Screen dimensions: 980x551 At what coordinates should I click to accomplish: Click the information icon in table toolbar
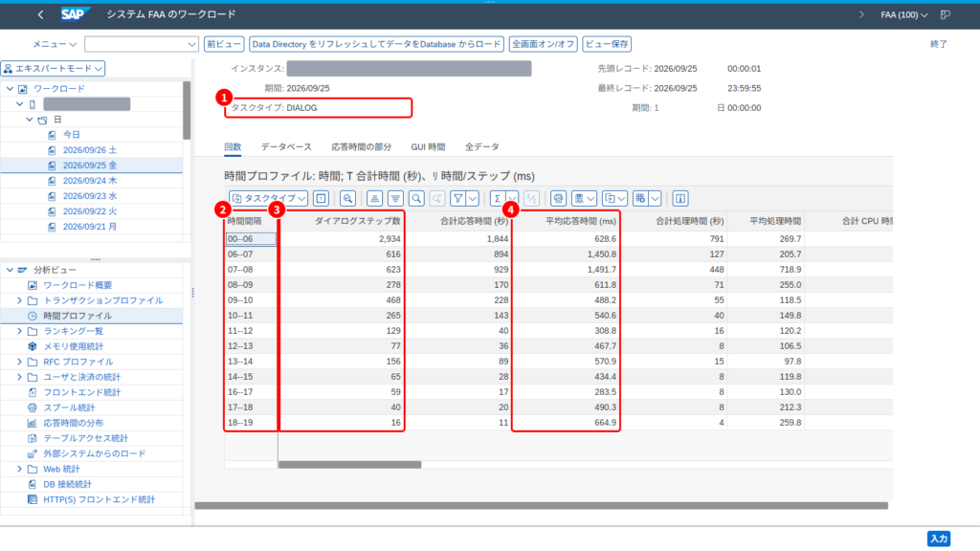680,199
